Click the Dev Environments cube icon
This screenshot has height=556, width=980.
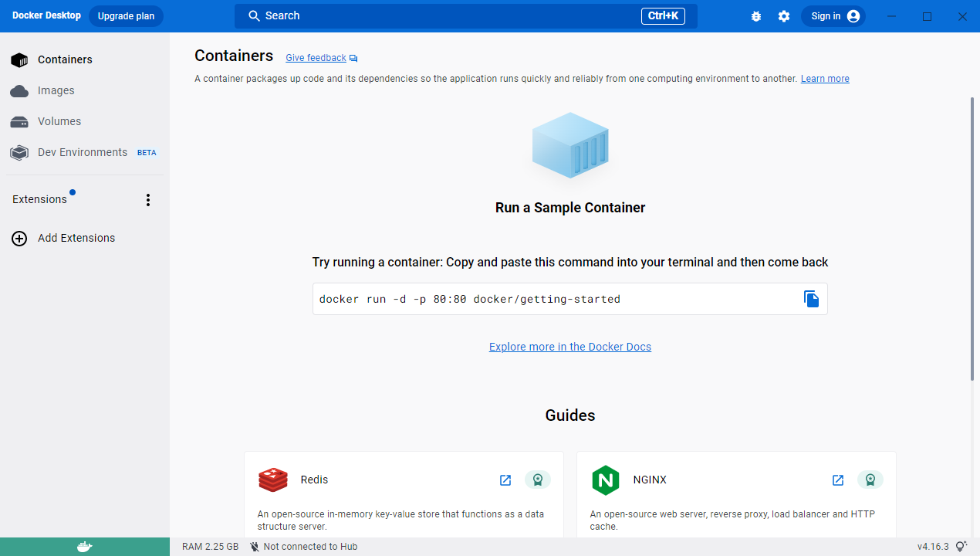(19, 153)
